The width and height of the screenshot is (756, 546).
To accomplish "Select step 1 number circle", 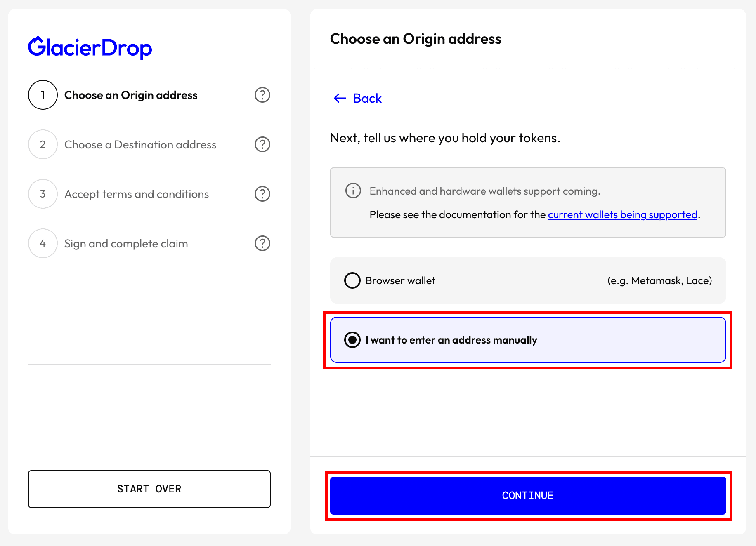I will coord(43,95).
